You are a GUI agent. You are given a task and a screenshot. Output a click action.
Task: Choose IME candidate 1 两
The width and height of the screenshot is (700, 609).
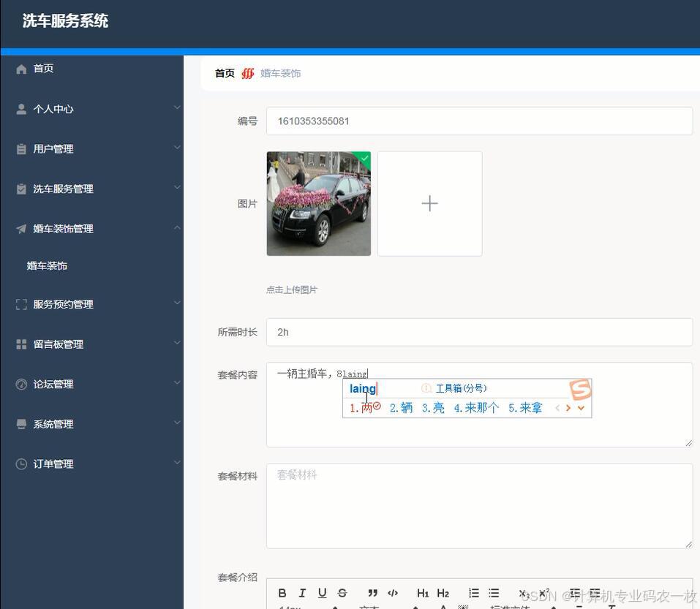[x=364, y=408]
